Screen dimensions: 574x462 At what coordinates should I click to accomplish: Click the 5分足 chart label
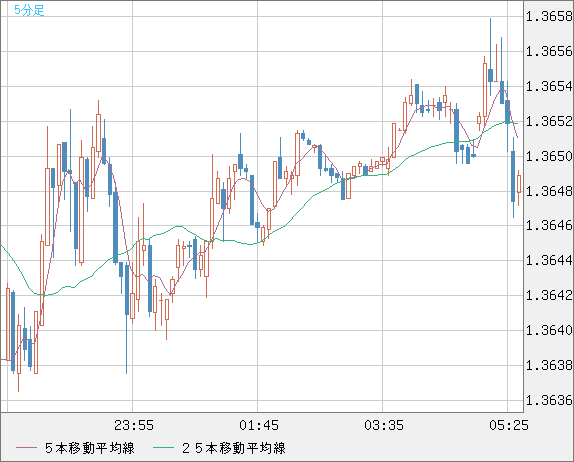coord(29,10)
